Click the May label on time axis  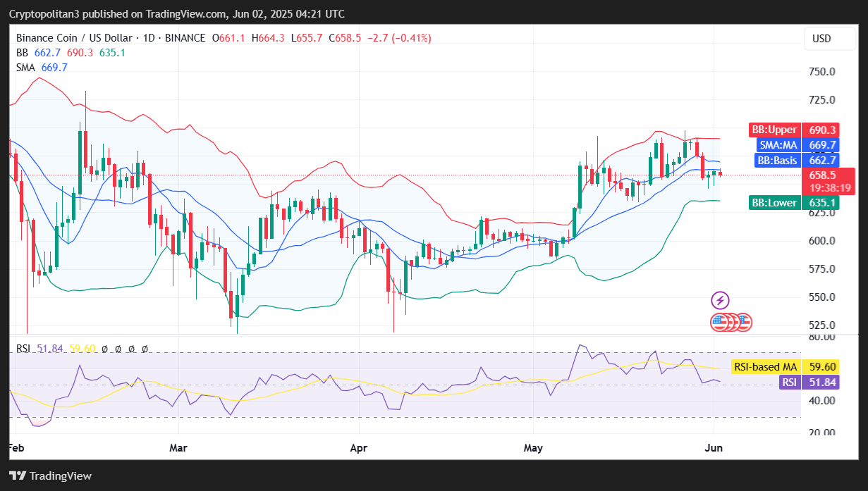click(x=533, y=447)
